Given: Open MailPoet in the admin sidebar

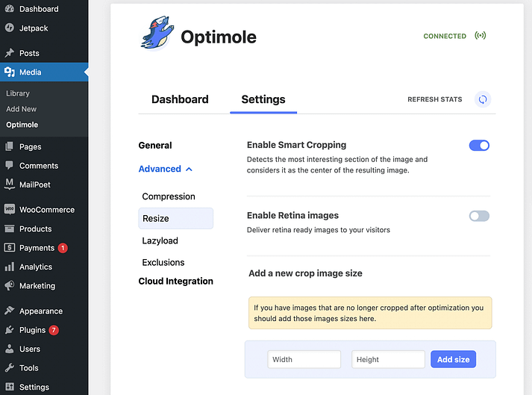Looking at the screenshot, I should (x=35, y=184).
